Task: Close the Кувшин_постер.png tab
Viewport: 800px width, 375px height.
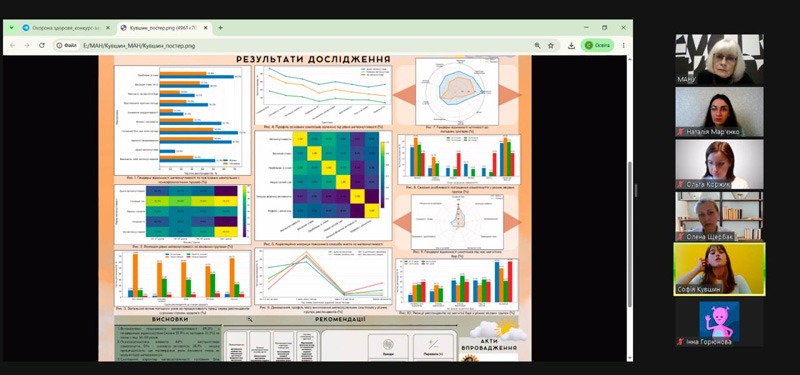Action: [206, 28]
